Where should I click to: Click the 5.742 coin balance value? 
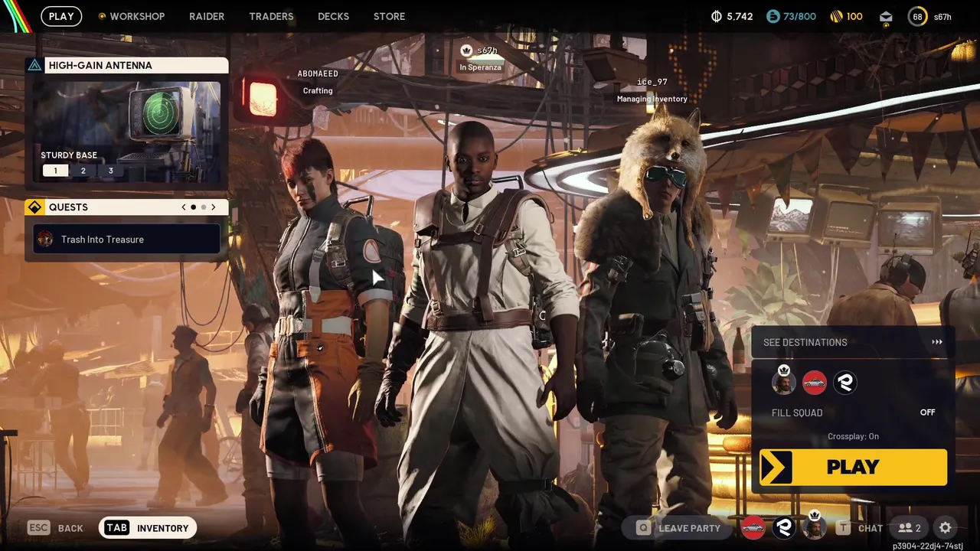coord(740,16)
